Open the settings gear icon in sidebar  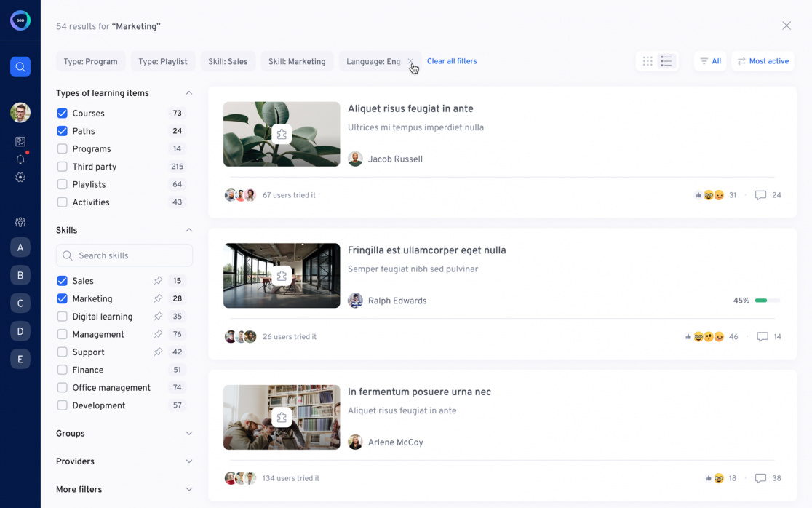click(20, 178)
